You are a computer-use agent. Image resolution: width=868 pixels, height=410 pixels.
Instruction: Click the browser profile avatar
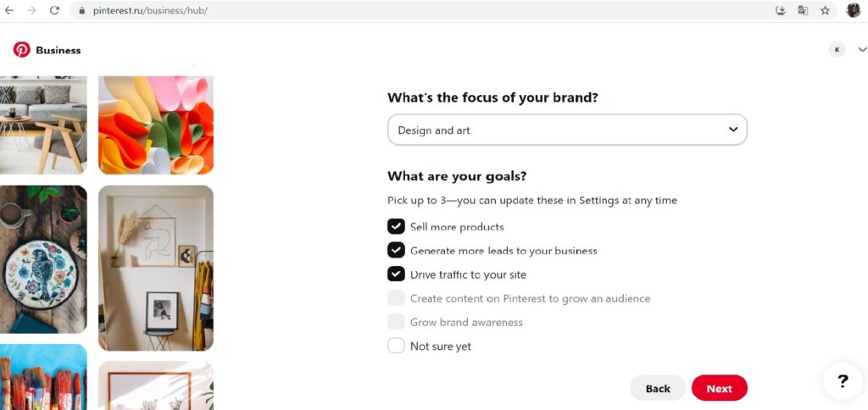click(853, 10)
